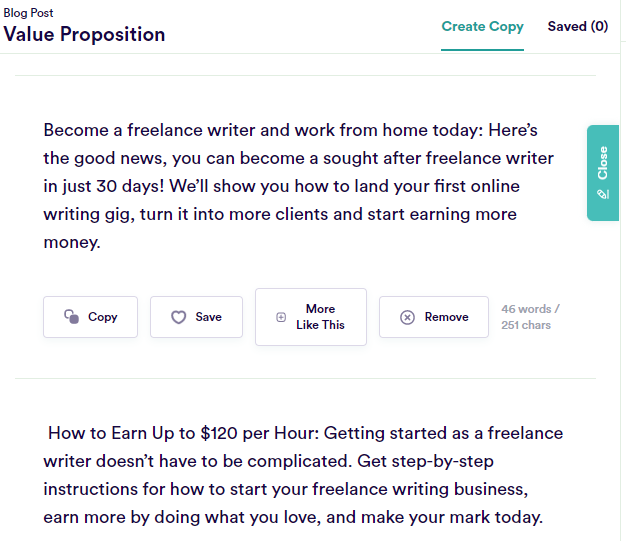Screen dimensions: 626x541
Task: Generate More Like This variations
Action: tap(311, 317)
